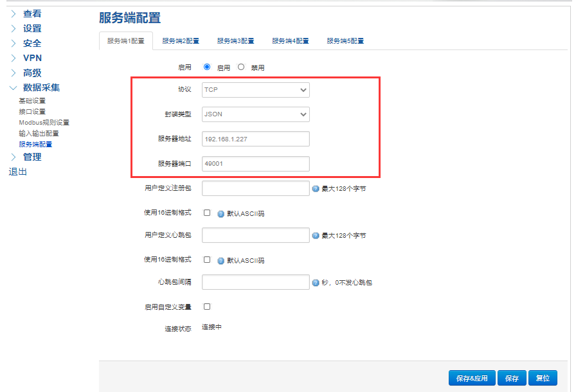Switch to 服务端1配置 tab
The image size is (576, 392).
pos(126,40)
